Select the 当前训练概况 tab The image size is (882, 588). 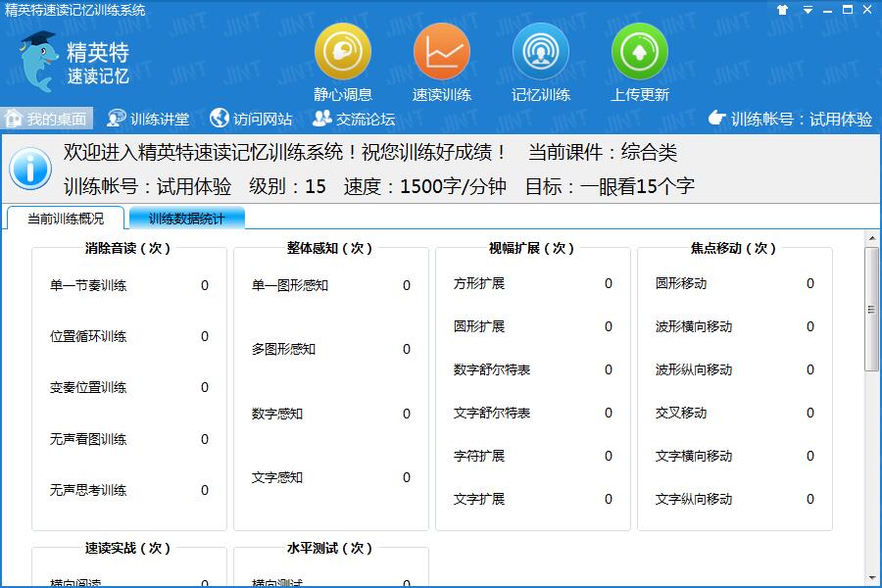pos(66,219)
